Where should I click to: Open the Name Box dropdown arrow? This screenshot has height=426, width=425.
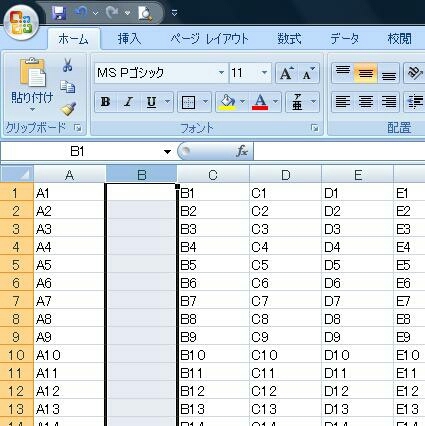tap(167, 152)
